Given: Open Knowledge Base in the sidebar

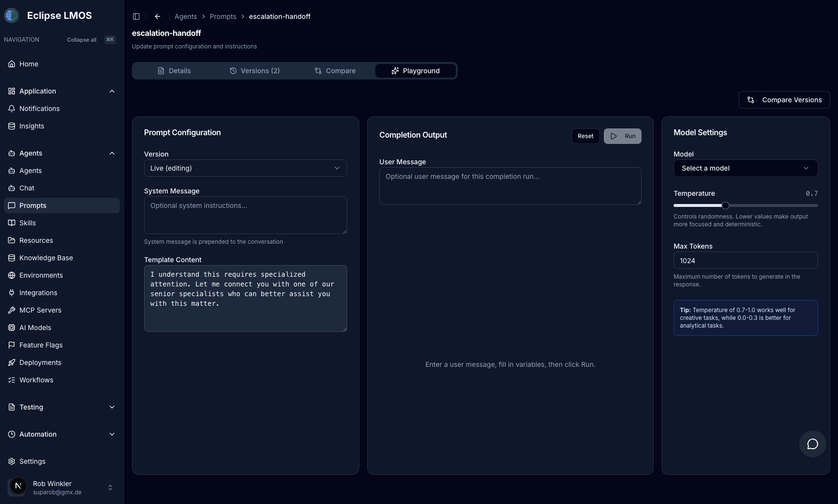Looking at the screenshot, I should [62, 258].
